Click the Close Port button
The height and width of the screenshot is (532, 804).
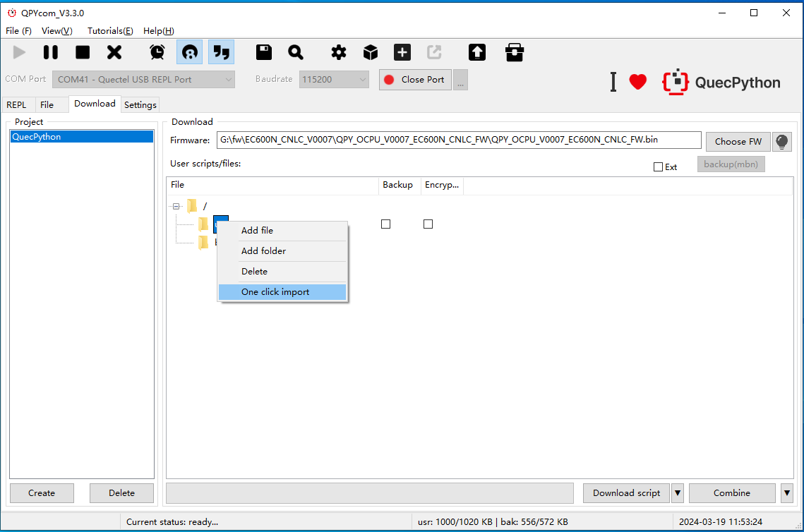coord(415,80)
